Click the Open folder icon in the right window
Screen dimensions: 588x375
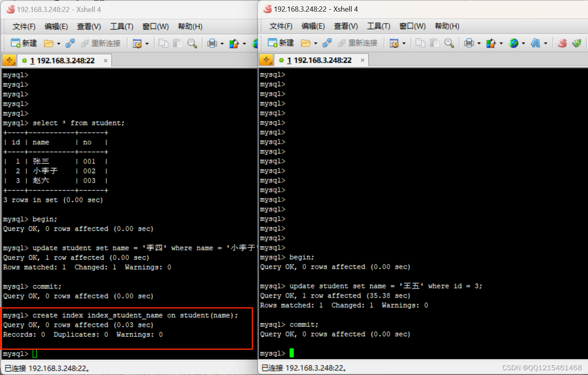(306, 43)
